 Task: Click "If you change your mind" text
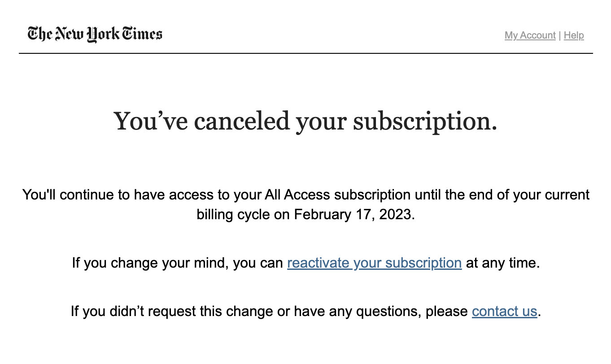(150, 263)
